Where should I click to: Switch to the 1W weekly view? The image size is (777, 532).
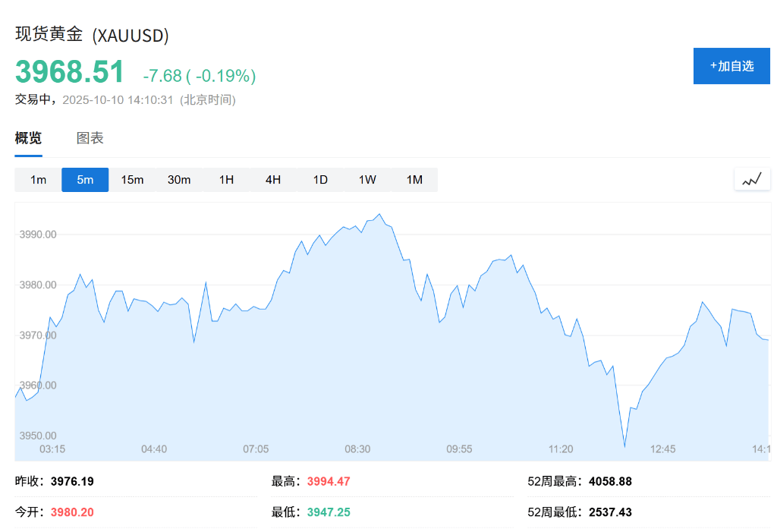coord(367,180)
